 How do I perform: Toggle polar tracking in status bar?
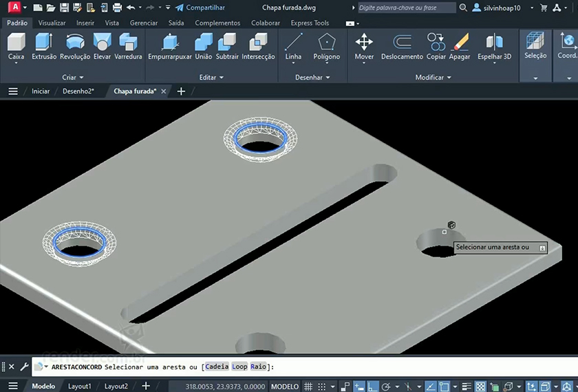coord(387,386)
